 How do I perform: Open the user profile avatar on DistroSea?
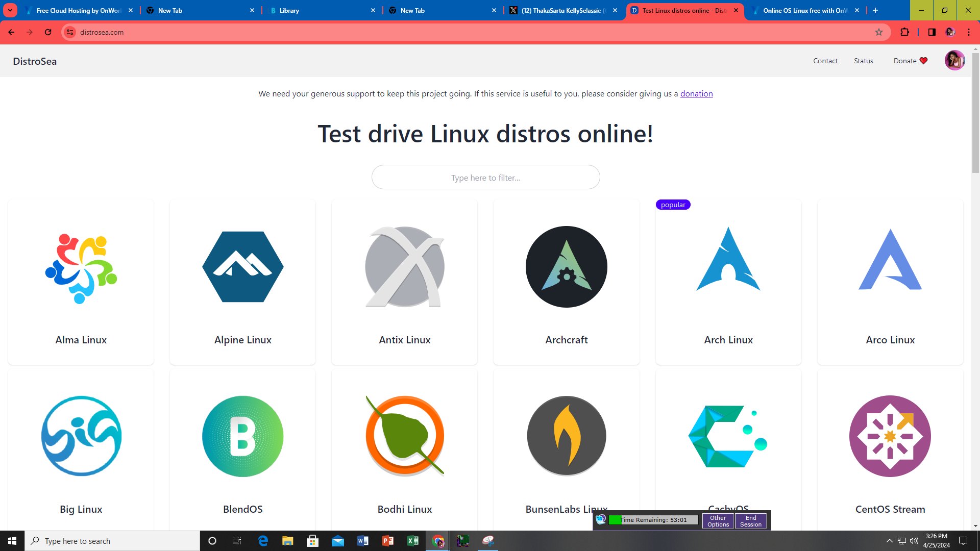[954, 61]
